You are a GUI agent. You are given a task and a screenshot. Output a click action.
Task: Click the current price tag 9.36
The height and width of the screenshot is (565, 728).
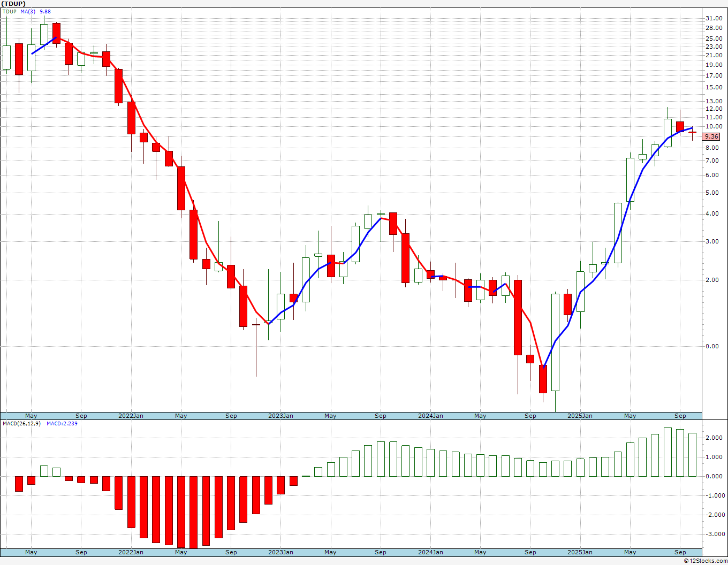point(712,137)
